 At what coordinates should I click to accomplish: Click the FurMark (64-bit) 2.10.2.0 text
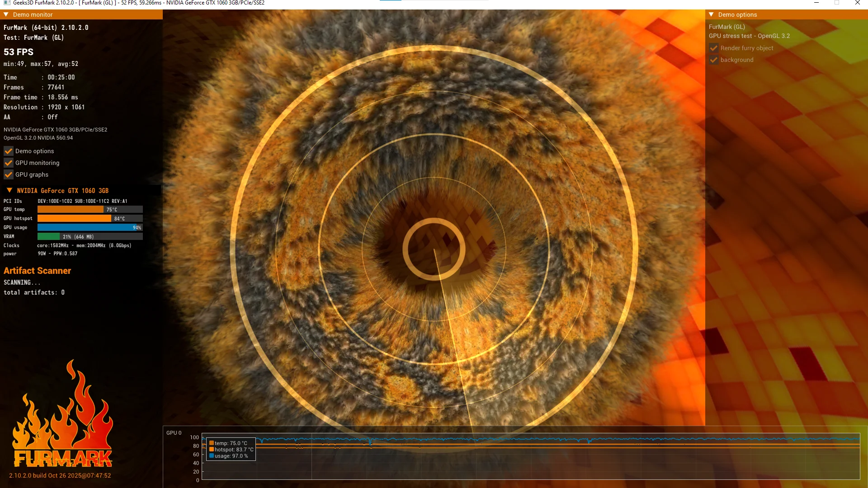[46, 28]
